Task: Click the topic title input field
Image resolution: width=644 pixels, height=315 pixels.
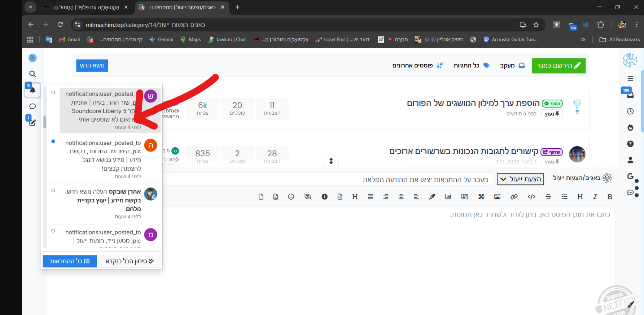Action: pyautogui.click(x=328, y=179)
